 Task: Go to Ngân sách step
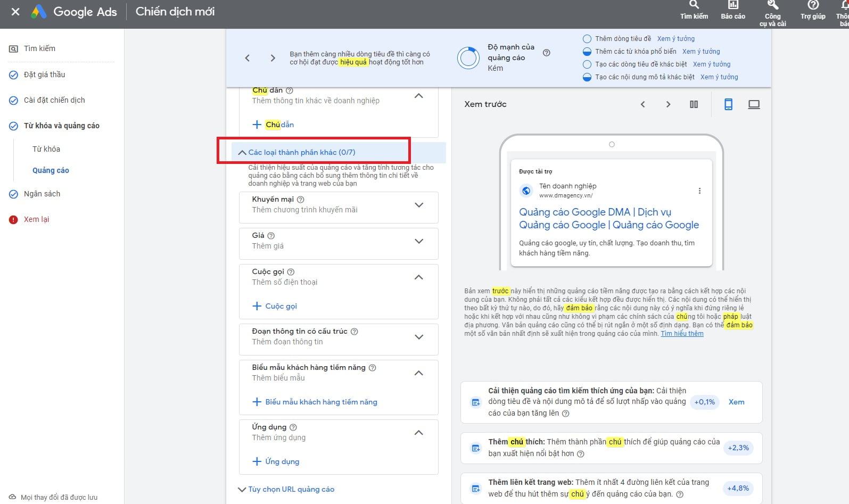[x=42, y=194]
